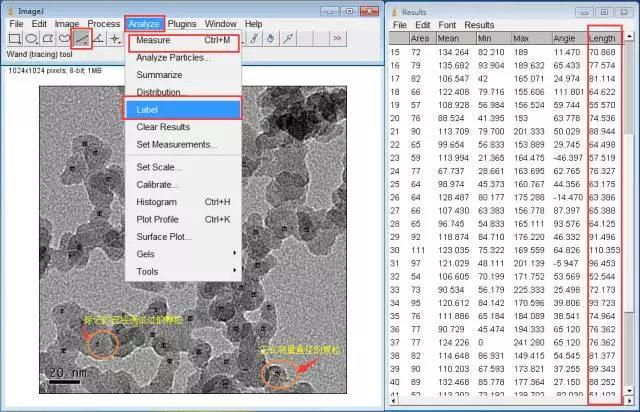The width and height of the screenshot is (640, 412).
Task: Select the Rectangle selection tool
Action: pos(15,39)
